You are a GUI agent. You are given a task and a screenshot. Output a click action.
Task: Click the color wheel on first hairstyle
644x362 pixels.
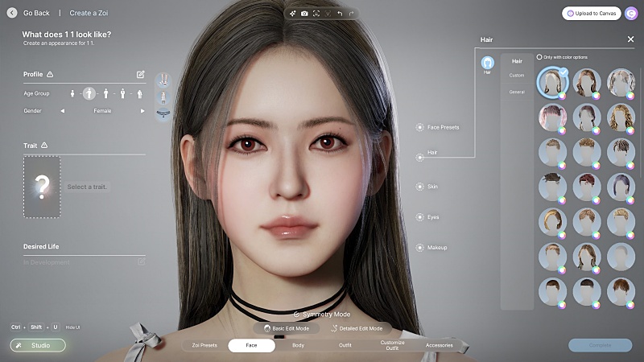562,96
